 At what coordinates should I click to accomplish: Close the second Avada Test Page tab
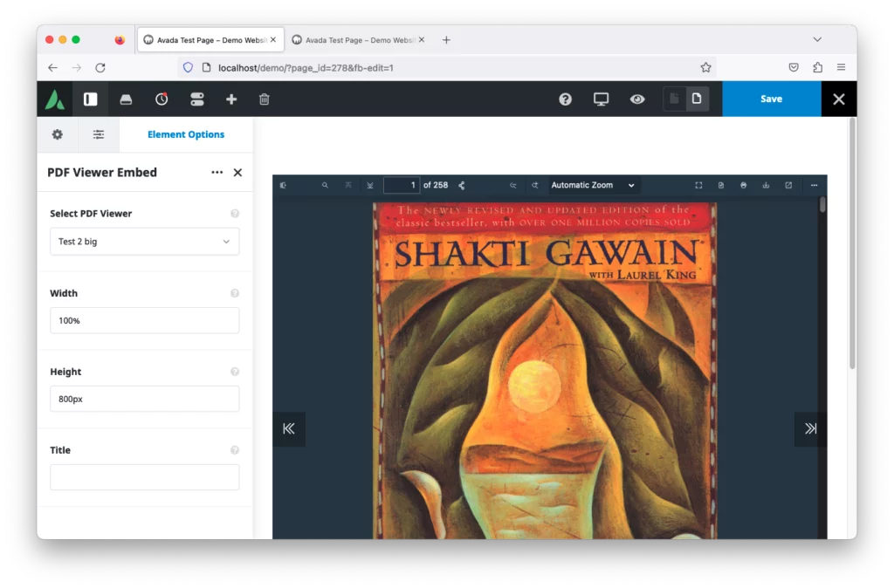pyautogui.click(x=422, y=40)
